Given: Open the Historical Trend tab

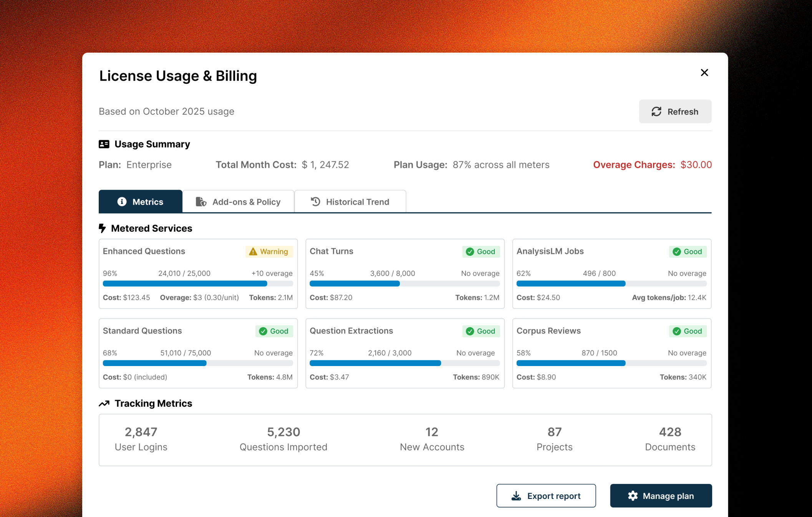Looking at the screenshot, I should pos(350,202).
